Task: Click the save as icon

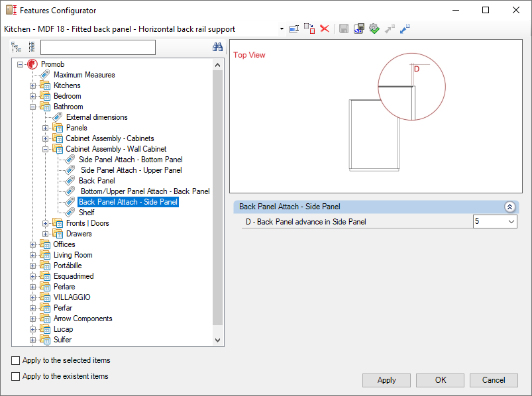Action: tap(358, 29)
